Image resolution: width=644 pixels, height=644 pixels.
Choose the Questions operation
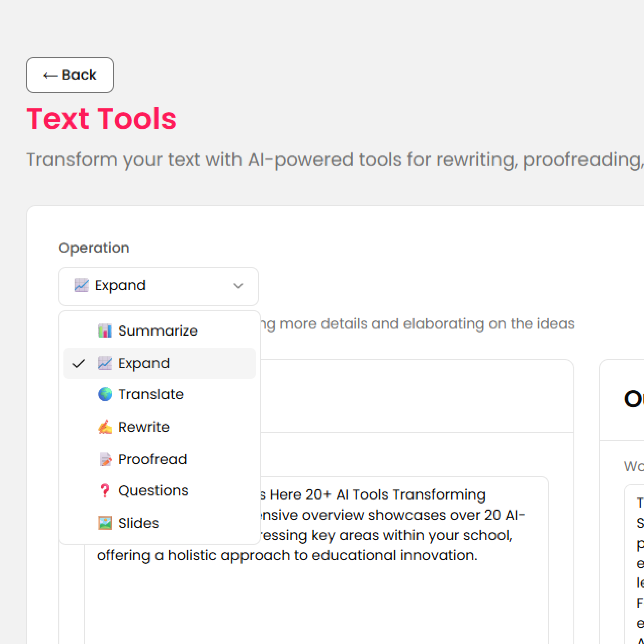click(153, 491)
